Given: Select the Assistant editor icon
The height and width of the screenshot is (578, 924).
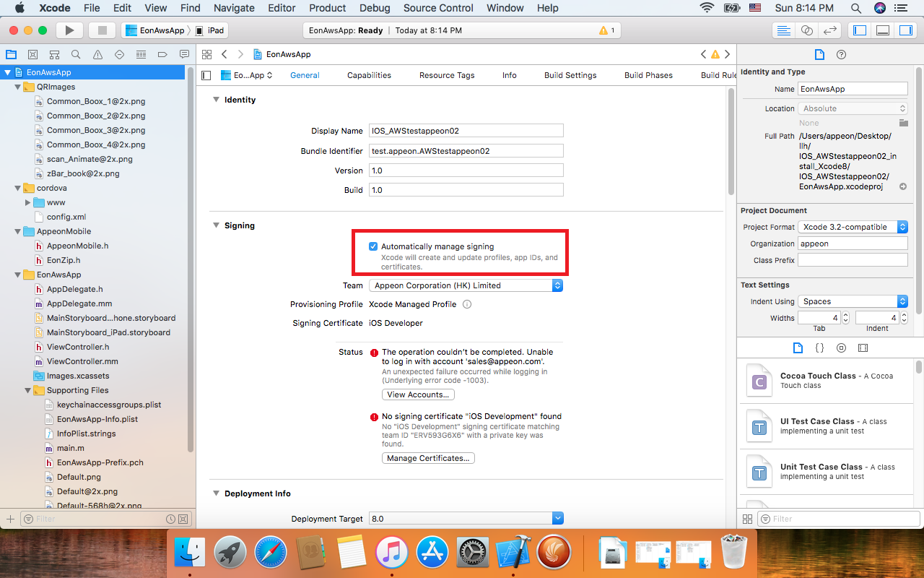Looking at the screenshot, I should pos(807,30).
